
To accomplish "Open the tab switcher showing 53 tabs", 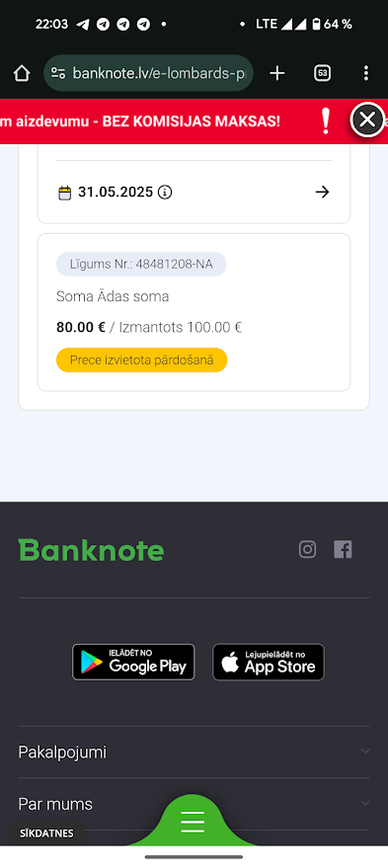I will 322,73.
